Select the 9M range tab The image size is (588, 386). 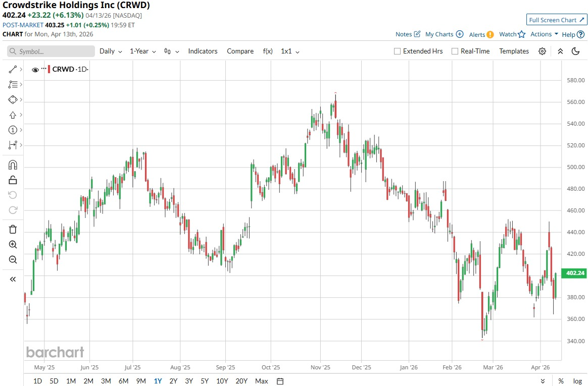coord(141,381)
